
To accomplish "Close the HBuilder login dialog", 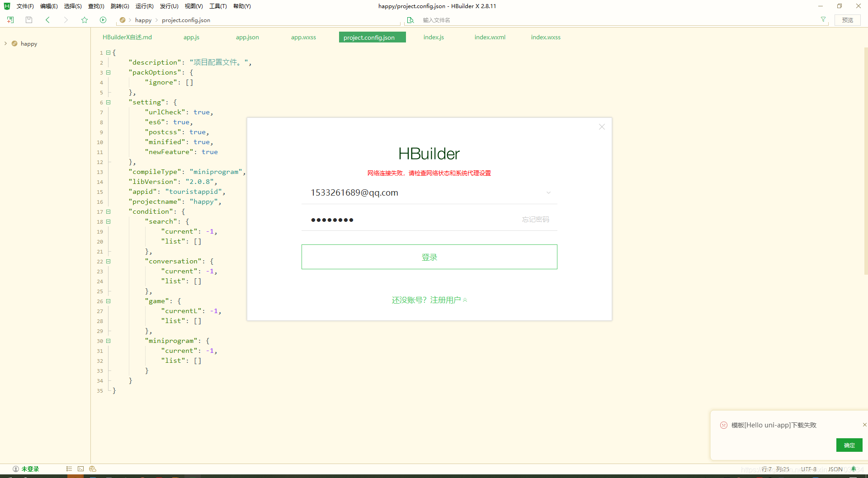I will pos(602,127).
